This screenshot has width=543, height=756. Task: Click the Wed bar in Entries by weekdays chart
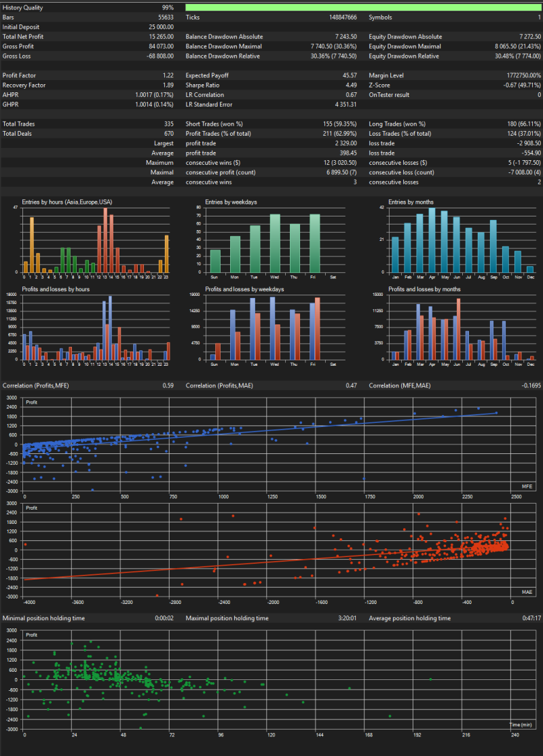[275, 244]
